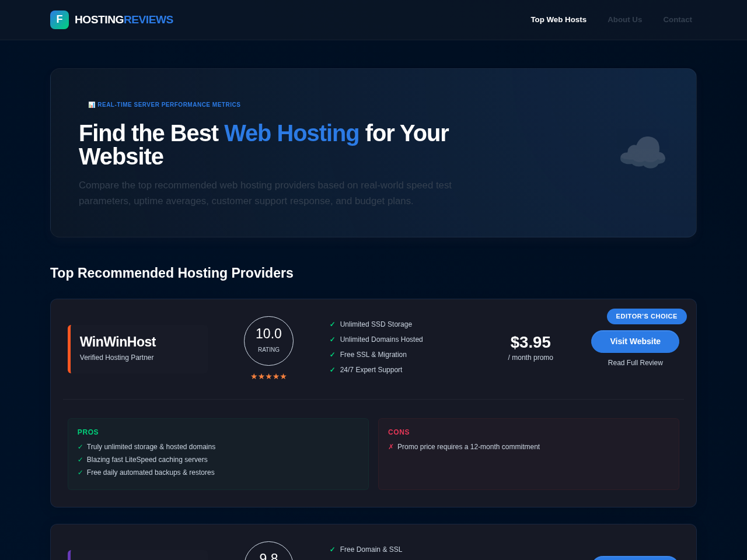Click the five-star rating under WinWinHost
Viewport: 747px width, 560px height.
pyautogui.click(x=268, y=377)
